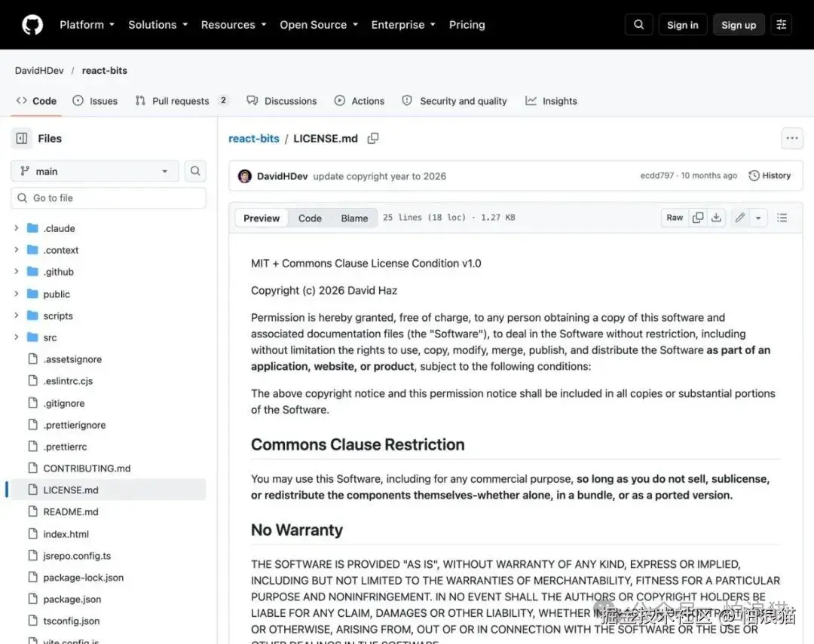Open the main branch selector dropdown
The height and width of the screenshot is (644, 814).
[94, 171]
